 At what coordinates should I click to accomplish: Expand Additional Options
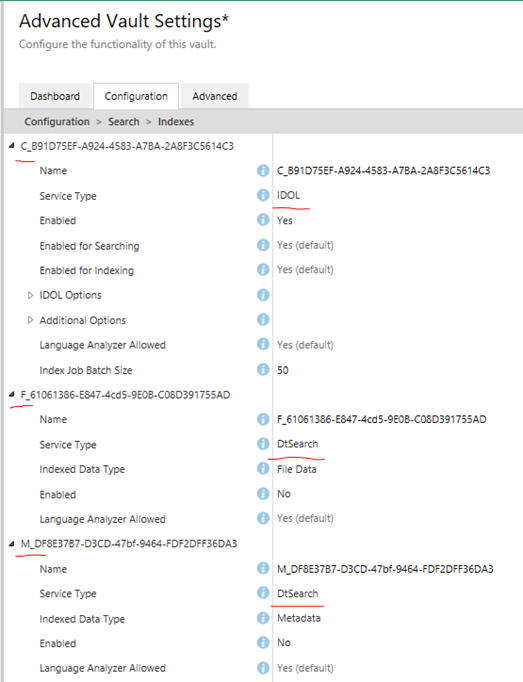point(30,320)
